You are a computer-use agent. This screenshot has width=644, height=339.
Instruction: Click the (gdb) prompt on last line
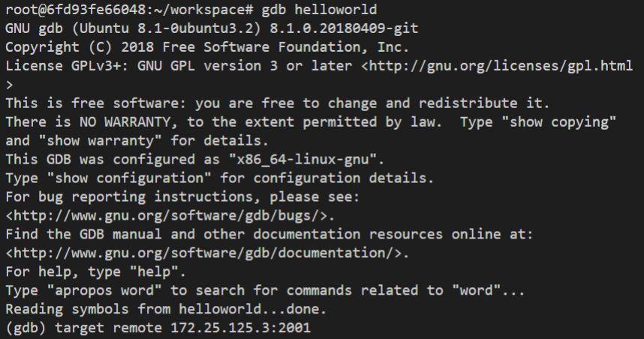(26, 328)
